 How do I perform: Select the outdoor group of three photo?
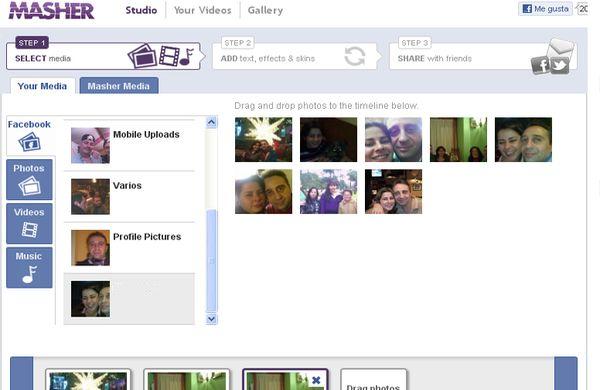click(328, 191)
